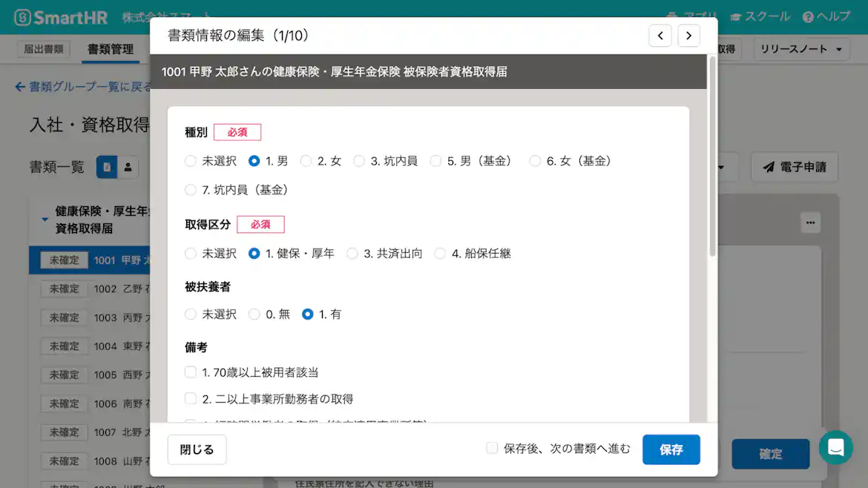Collapse the 健康保険・厚生年金 group chevron
Screen dimensions: 868x488
tap(45, 220)
